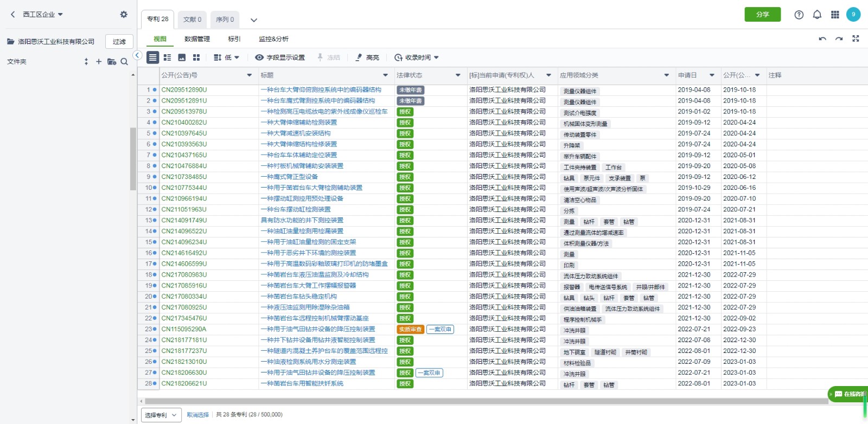Add a new folder with plus icon
Viewport: 868px width, 424px height.
99,62
